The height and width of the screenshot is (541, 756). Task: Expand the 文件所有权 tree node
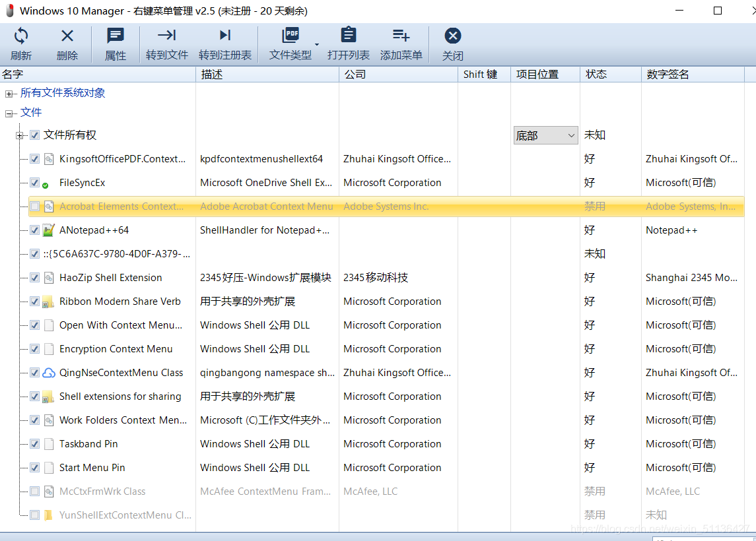click(x=19, y=136)
